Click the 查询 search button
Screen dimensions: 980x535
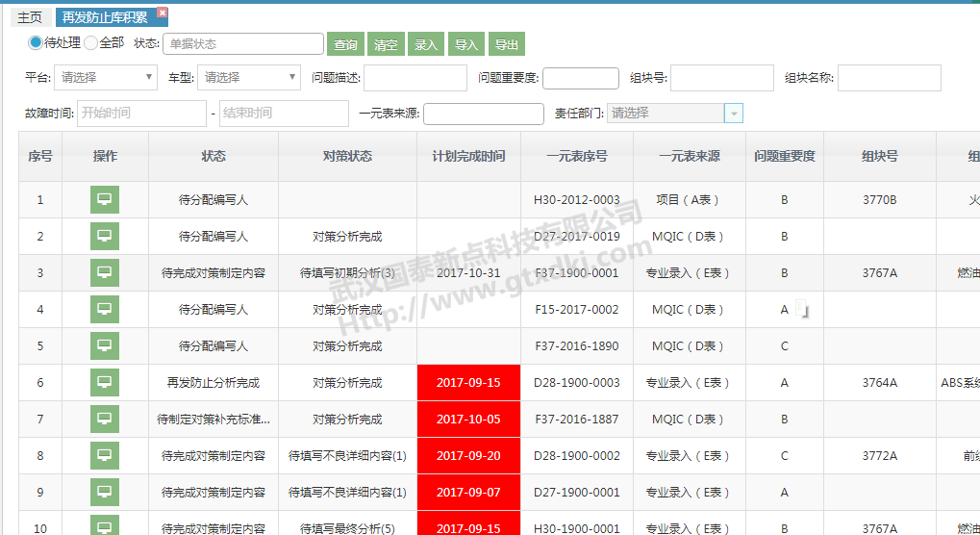point(345,45)
